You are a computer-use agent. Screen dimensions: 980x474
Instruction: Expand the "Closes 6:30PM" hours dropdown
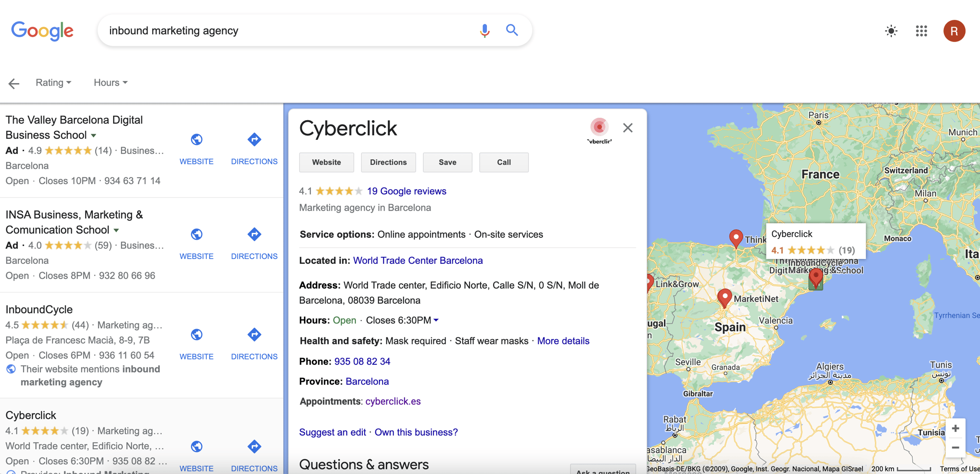coord(437,320)
